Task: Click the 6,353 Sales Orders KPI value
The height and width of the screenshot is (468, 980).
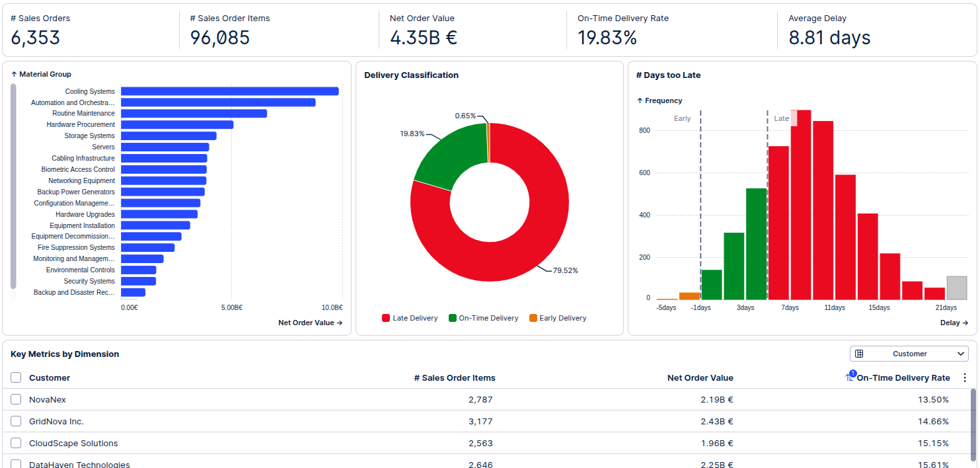Action: 35,38
